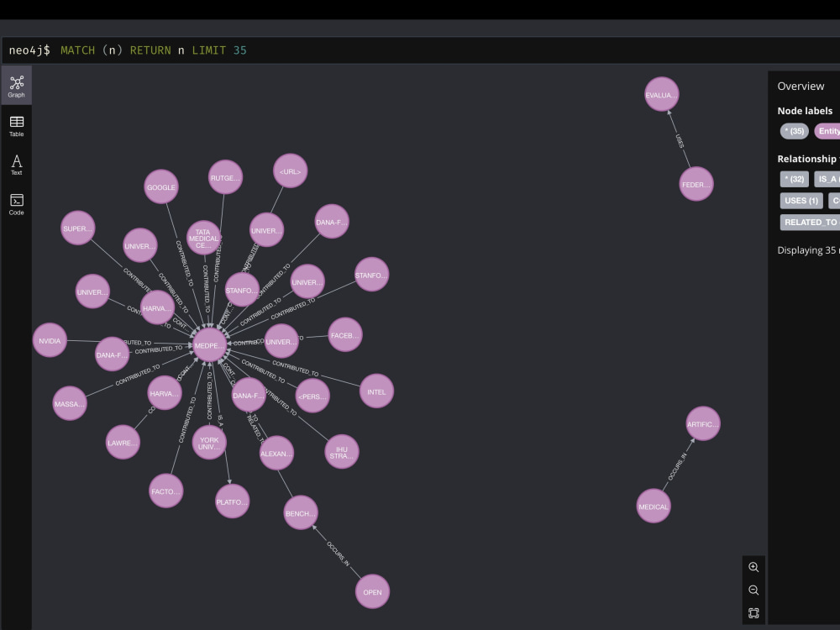Screen dimensions: 840x630
Task: Select the IS_A relationship chip
Action: point(827,179)
